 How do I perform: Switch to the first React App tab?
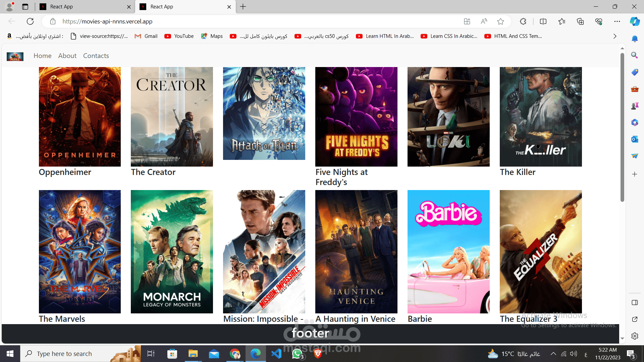pyautogui.click(x=85, y=7)
